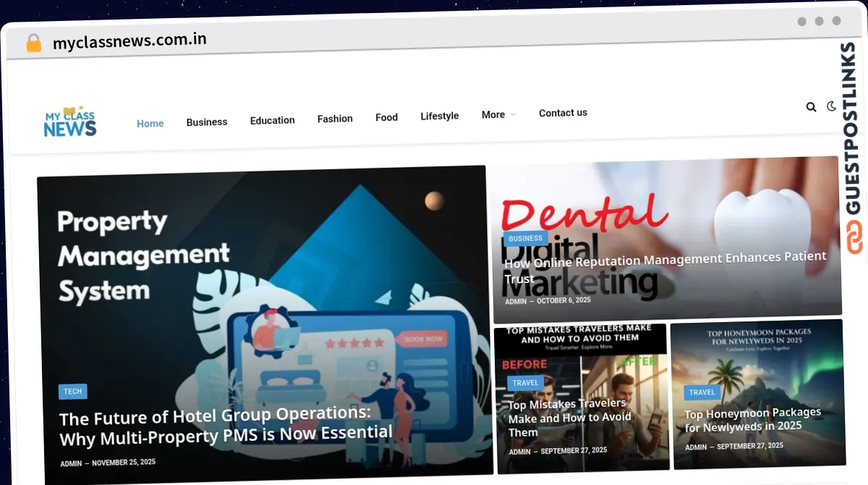The width and height of the screenshot is (868, 485).
Task: Click ADMIN author on travelers mistakes card
Action: click(x=519, y=452)
